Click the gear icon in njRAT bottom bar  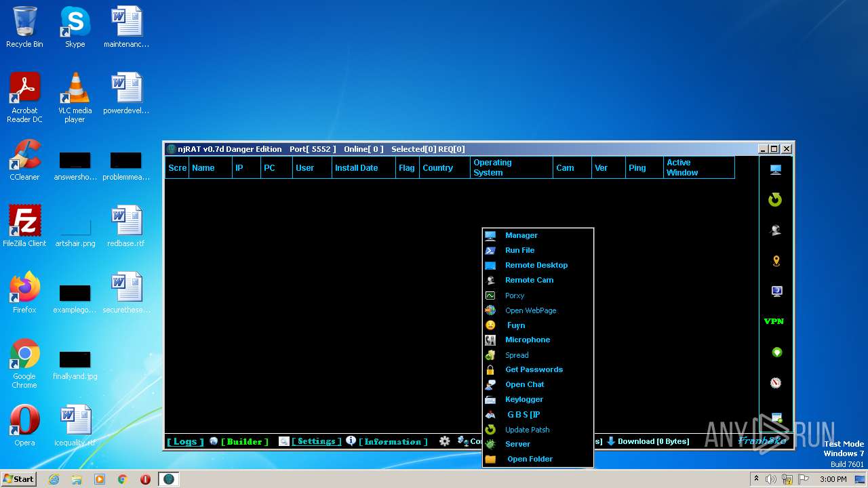444,441
